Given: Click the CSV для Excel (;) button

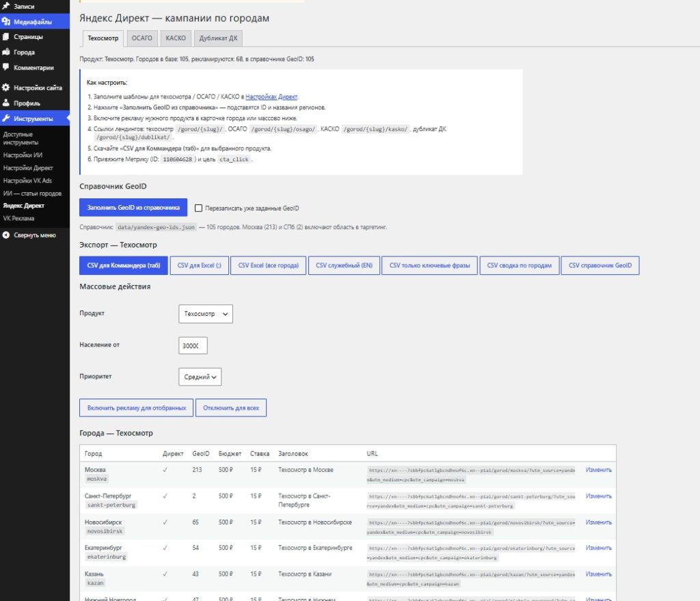Looking at the screenshot, I should (200, 265).
